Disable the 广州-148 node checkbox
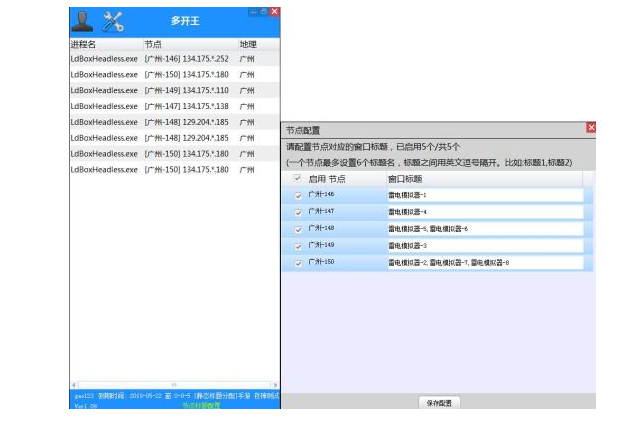The width and height of the screenshot is (629, 434). coord(298,229)
